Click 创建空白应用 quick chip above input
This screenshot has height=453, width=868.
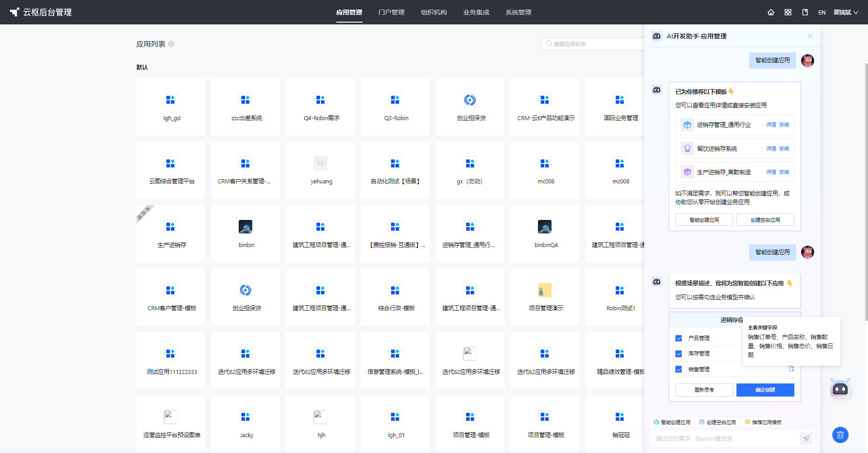(717, 422)
